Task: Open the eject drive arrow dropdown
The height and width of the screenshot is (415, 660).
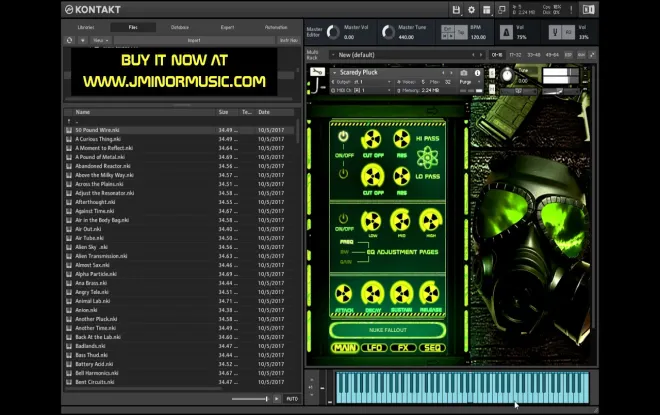Action: point(82,40)
